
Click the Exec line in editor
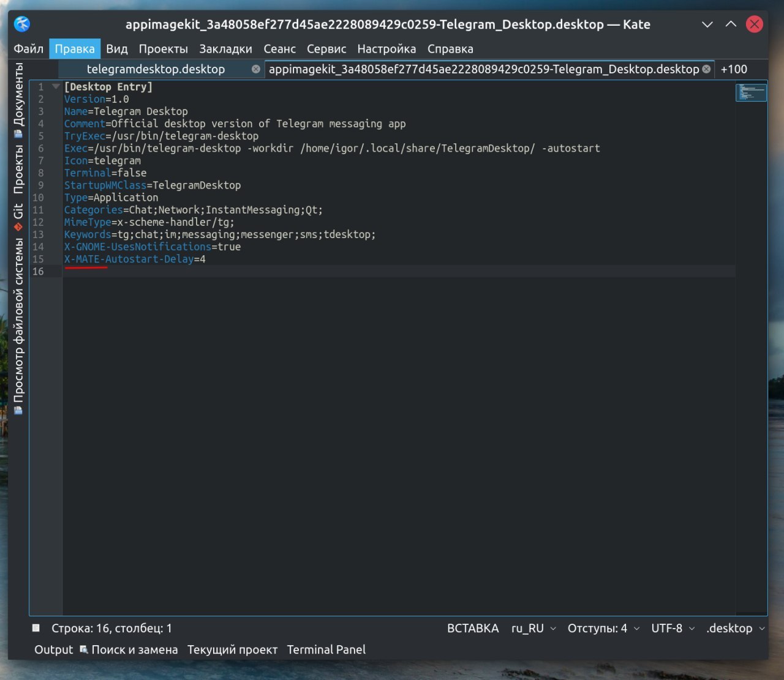coord(332,148)
